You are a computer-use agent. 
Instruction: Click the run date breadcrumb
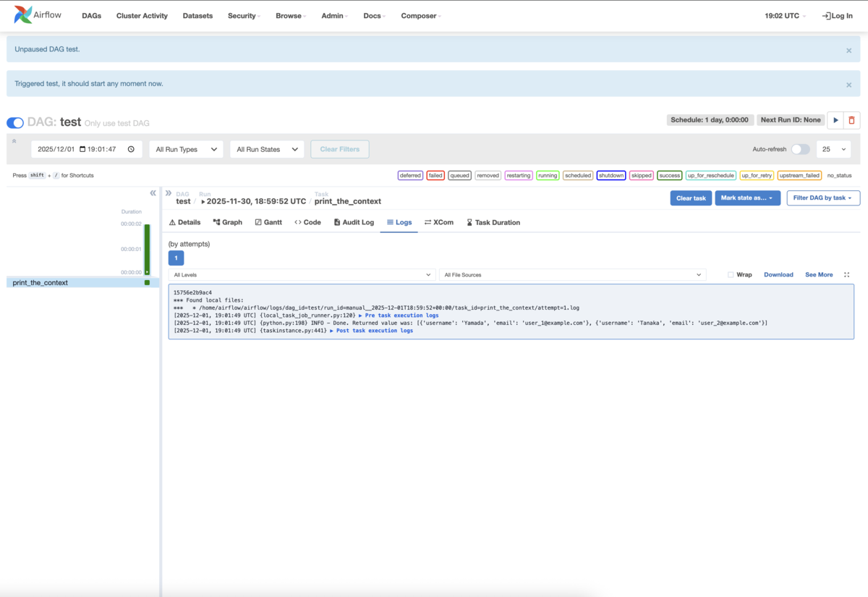(253, 201)
